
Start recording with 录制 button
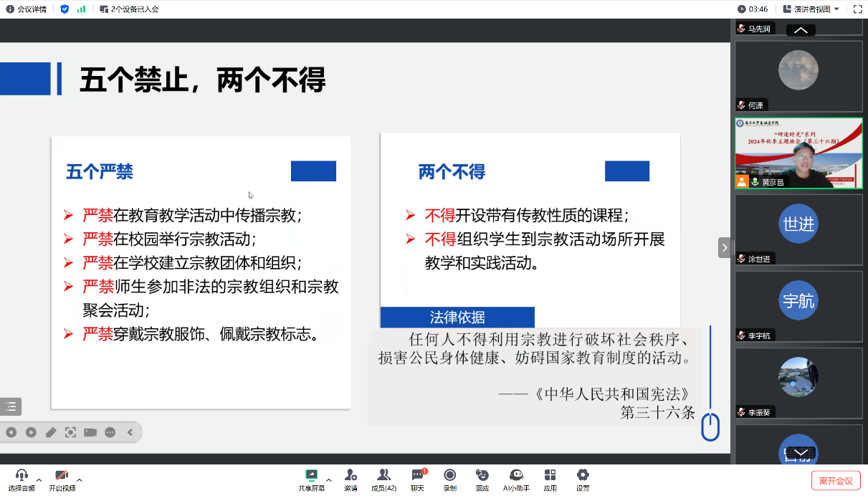449,476
